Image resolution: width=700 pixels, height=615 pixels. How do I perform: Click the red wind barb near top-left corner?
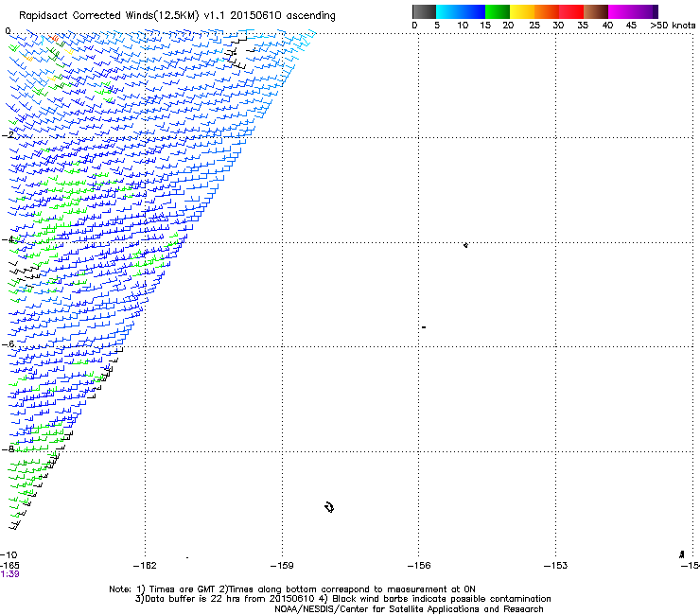pos(54,39)
